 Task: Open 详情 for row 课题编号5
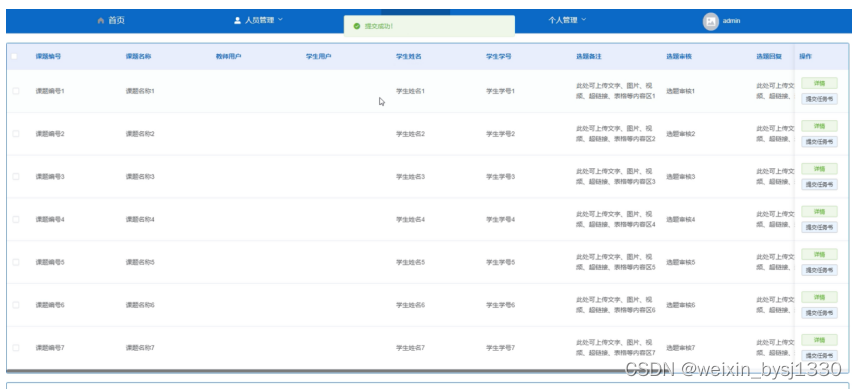[819, 255]
